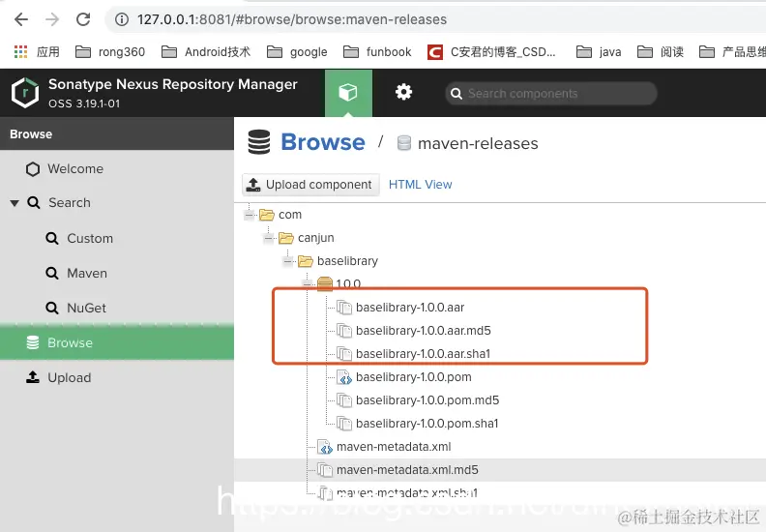
Task: Select Browse in the sidebar
Action: (117, 342)
